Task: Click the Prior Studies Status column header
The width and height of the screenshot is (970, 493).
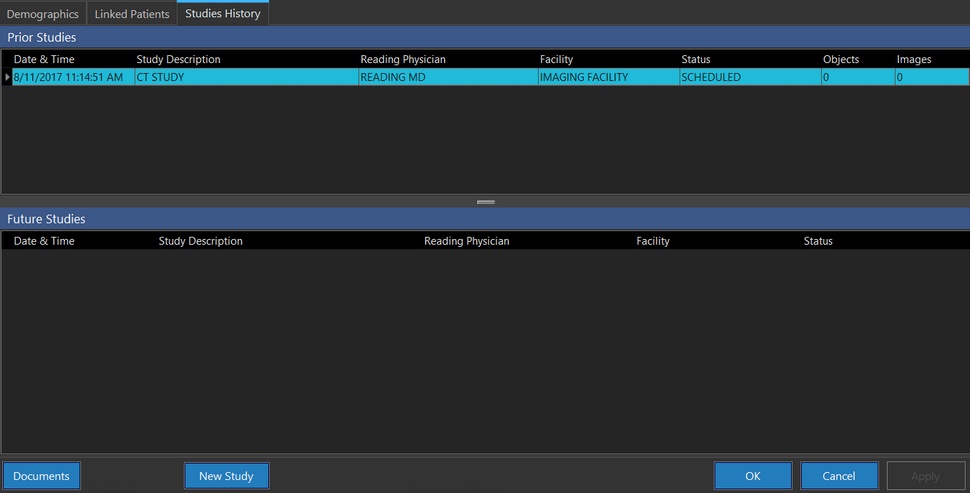Action: [x=696, y=60]
